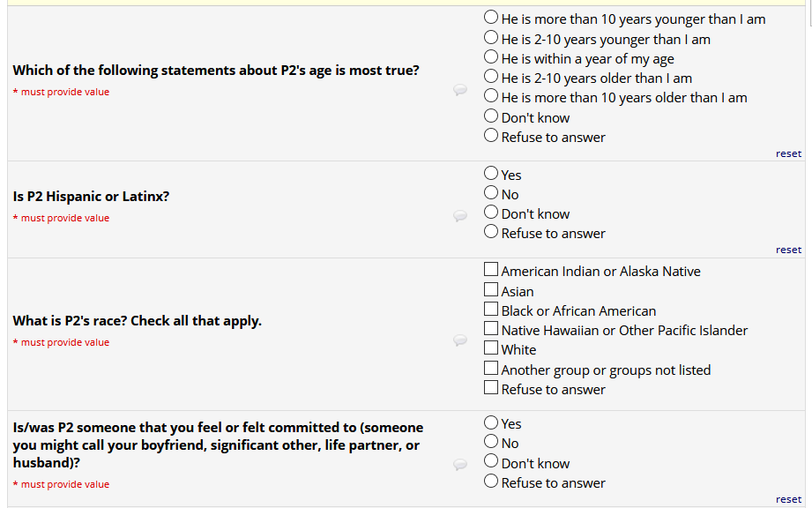This screenshot has width=812, height=508.
Task: Check the 'Black or African American' box
Action: click(x=491, y=310)
